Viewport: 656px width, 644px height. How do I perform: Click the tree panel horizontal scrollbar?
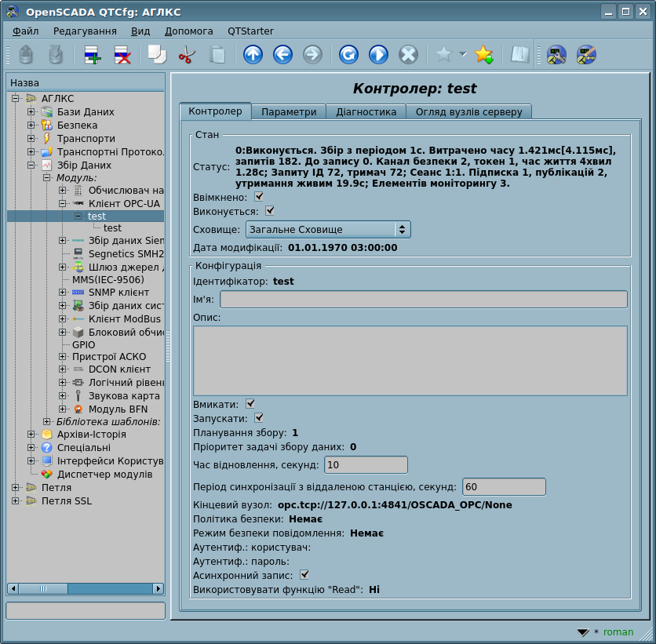[86, 588]
